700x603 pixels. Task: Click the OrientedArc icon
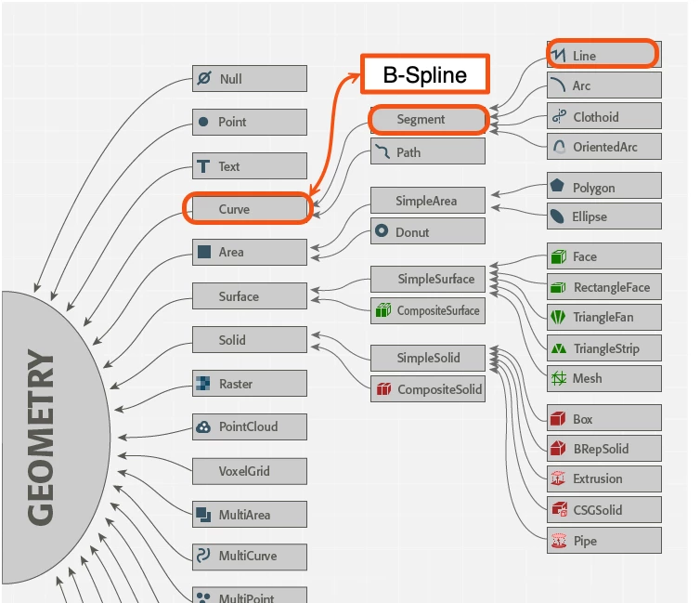[x=559, y=147]
